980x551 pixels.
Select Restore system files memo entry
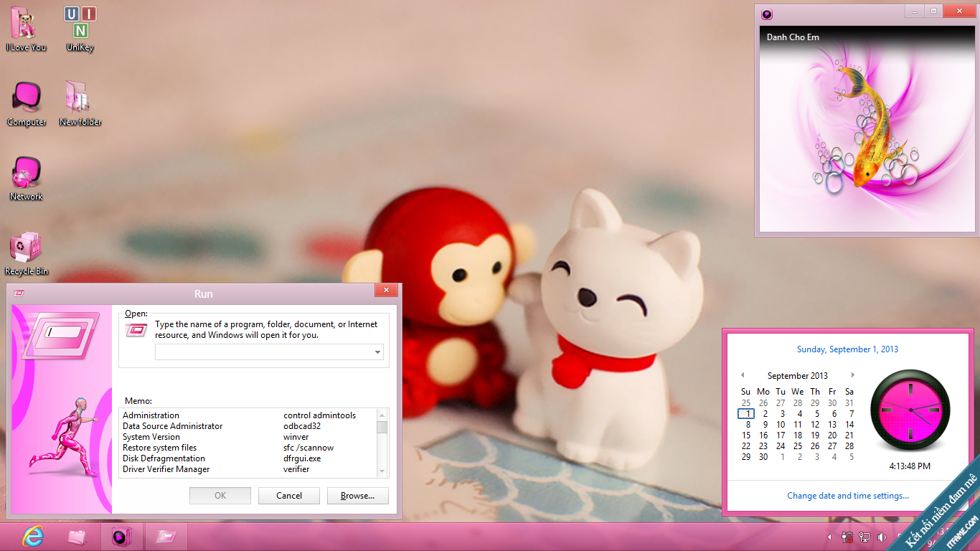point(159,448)
